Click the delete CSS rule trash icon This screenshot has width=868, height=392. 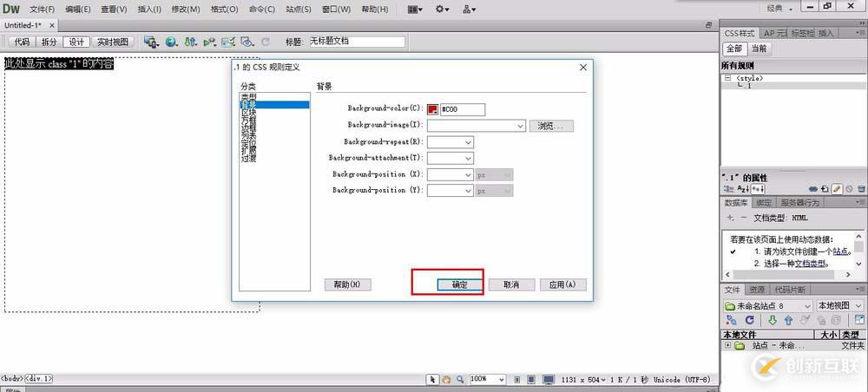pos(861,189)
